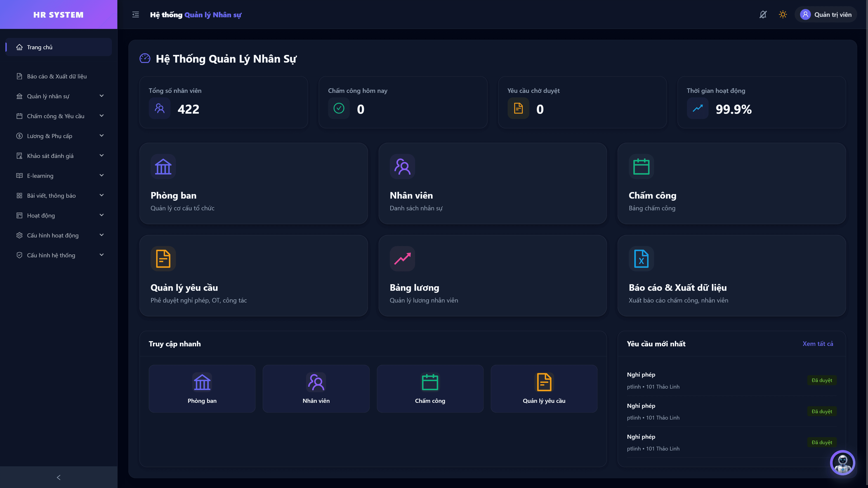Click the checkmark icon in Chấm công hôm nay
This screenshot has width=868, height=488.
[339, 108]
